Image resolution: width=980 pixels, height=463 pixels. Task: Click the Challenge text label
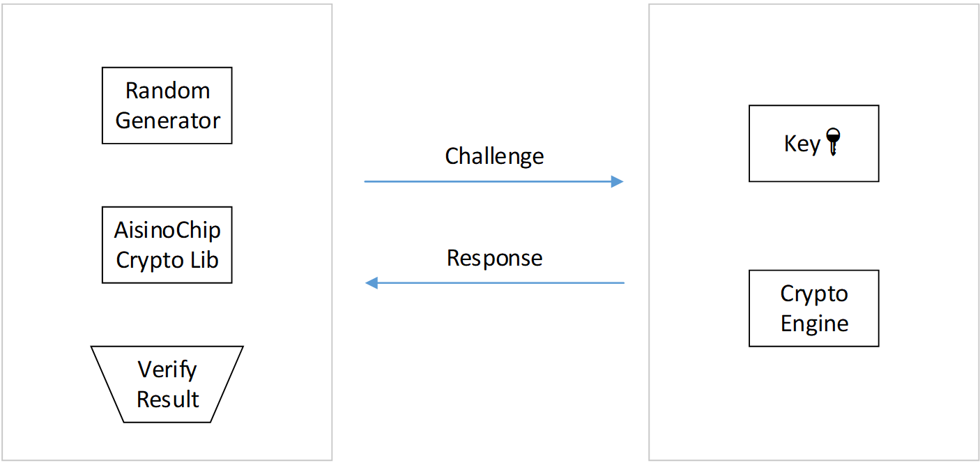[494, 155]
